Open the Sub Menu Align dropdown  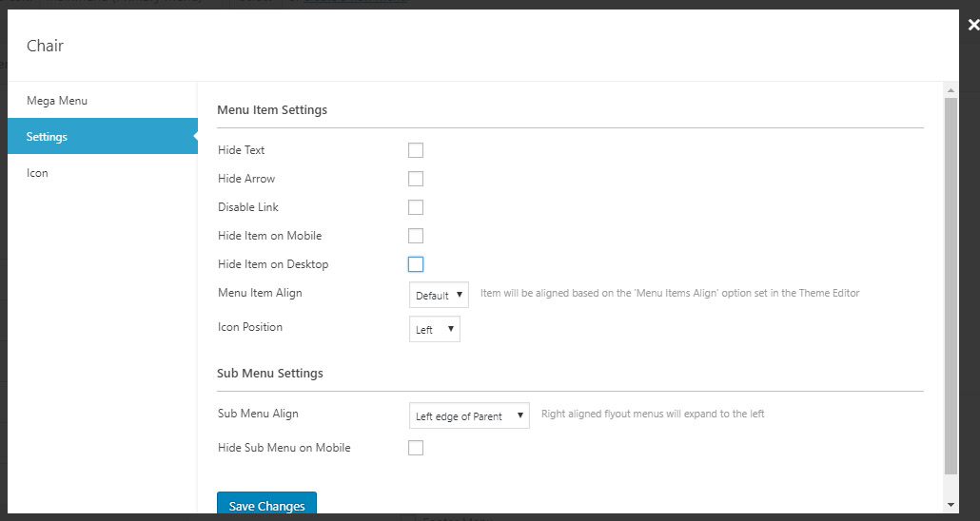[469, 415]
